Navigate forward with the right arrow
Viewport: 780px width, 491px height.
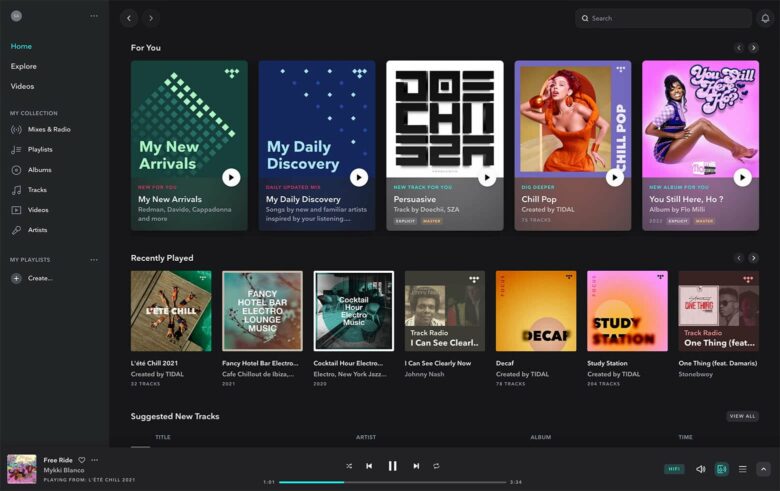point(151,18)
